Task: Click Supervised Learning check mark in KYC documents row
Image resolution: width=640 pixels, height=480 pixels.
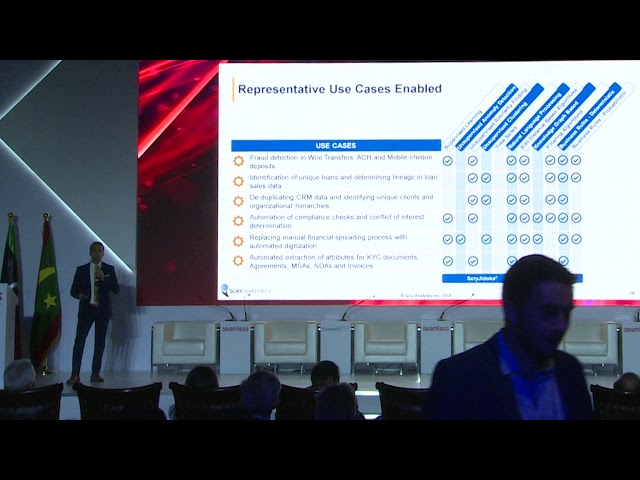Action: (448, 261)
